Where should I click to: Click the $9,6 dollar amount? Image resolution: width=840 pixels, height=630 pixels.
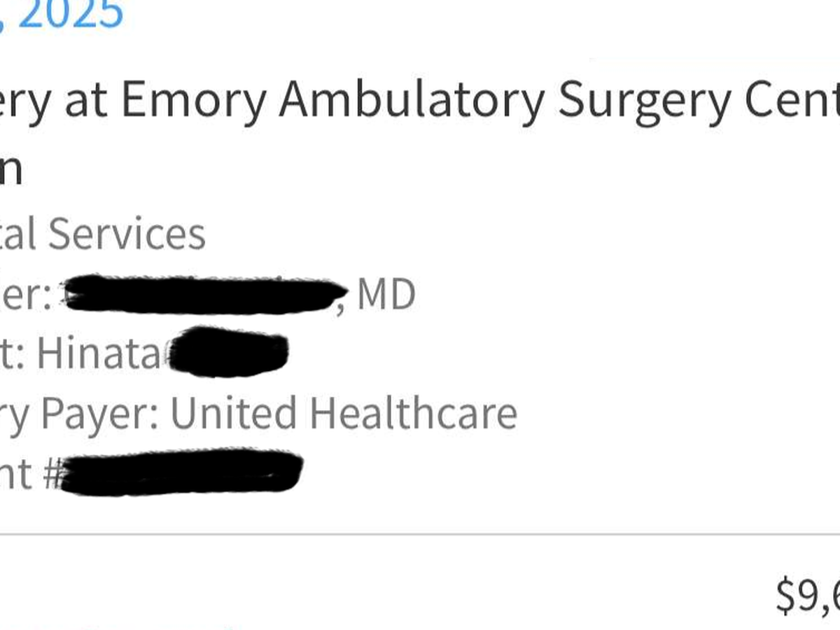coord(808,596)
